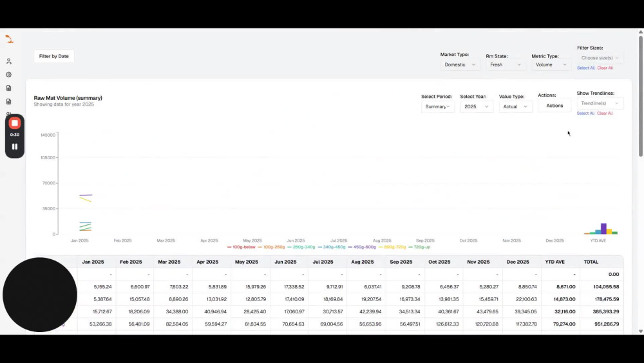Open the add-user icon in the sidebar

click(x=8, y=61)
